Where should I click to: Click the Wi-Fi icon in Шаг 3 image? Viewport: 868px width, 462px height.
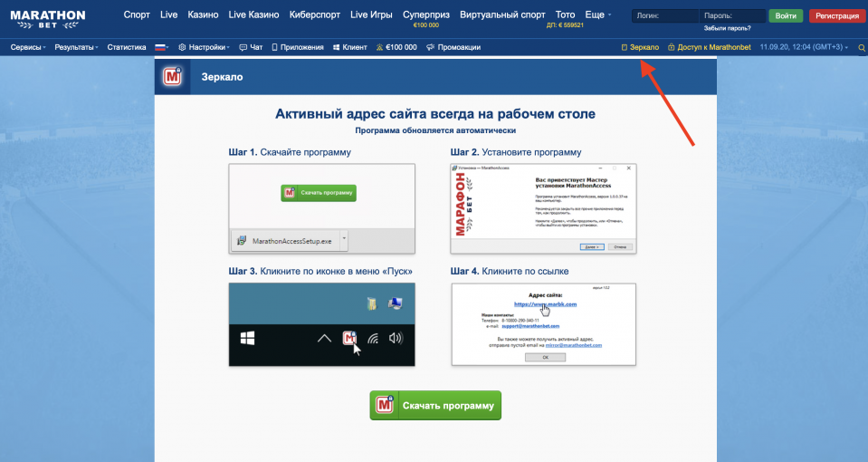tap(373, 339)
